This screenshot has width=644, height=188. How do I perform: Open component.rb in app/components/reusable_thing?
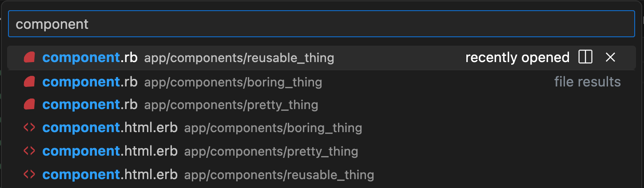[322, 58]
